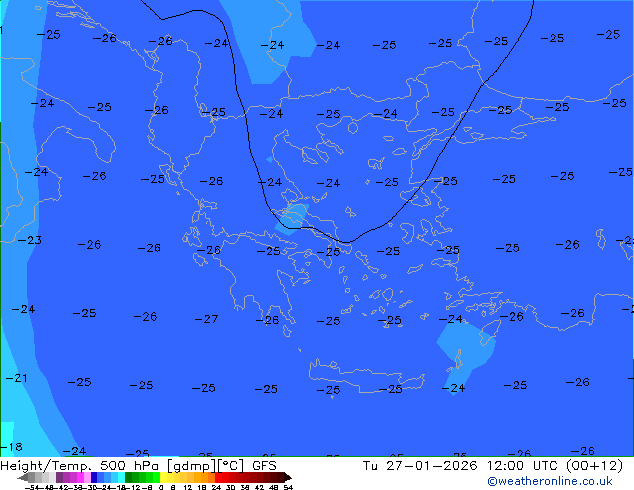Click the right arrow end of color scale
634x490 pixels.
(288, 477)
